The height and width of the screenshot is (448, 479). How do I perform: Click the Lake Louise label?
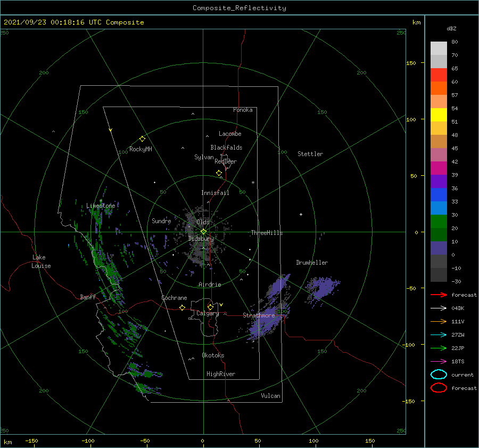click(x=41, y=262)
